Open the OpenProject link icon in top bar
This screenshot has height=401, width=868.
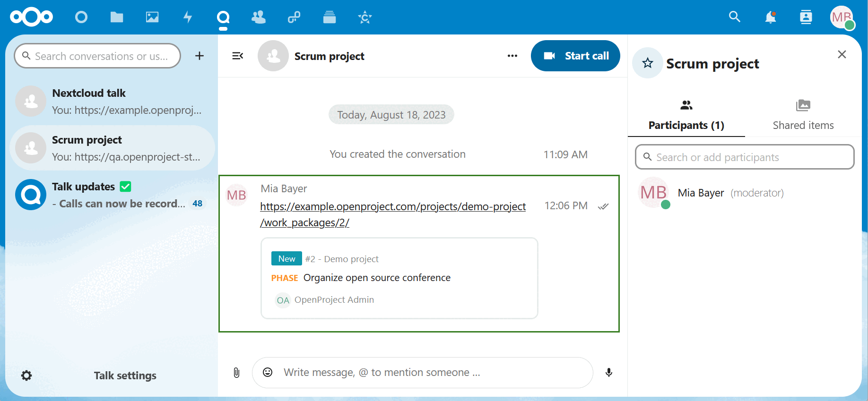294,17
